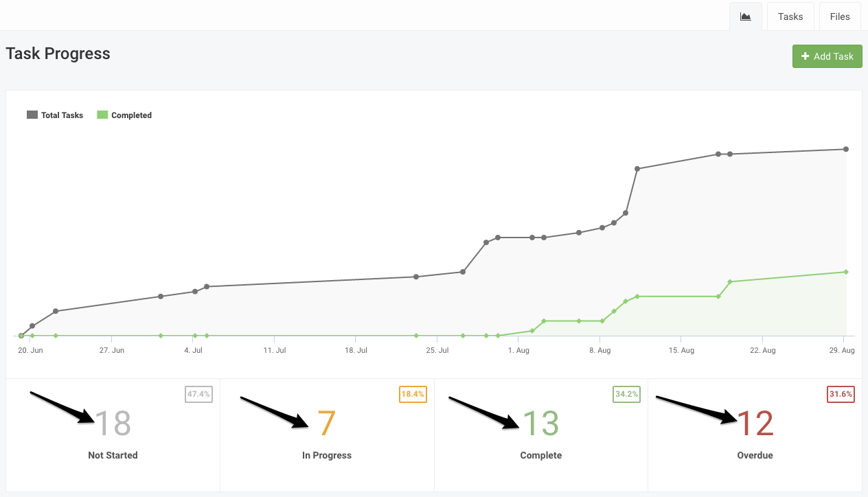Switch to the Tasks tab
This screenshot has width=868, height=497.
[x=790, y=16]
